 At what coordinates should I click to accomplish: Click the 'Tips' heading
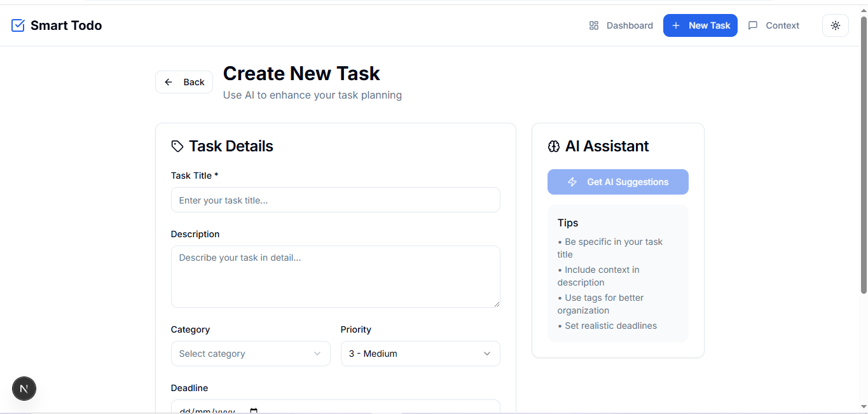coord(568,223)
